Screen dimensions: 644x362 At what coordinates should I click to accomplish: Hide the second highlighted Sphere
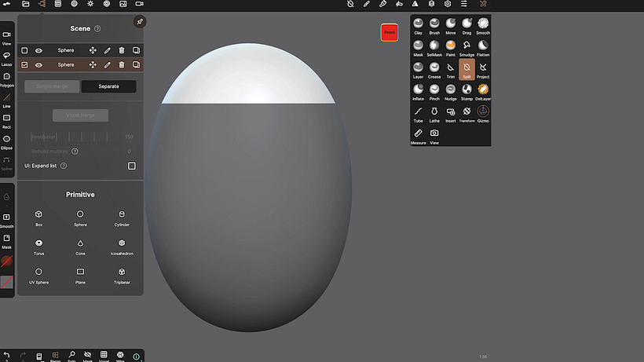point(38,65)
